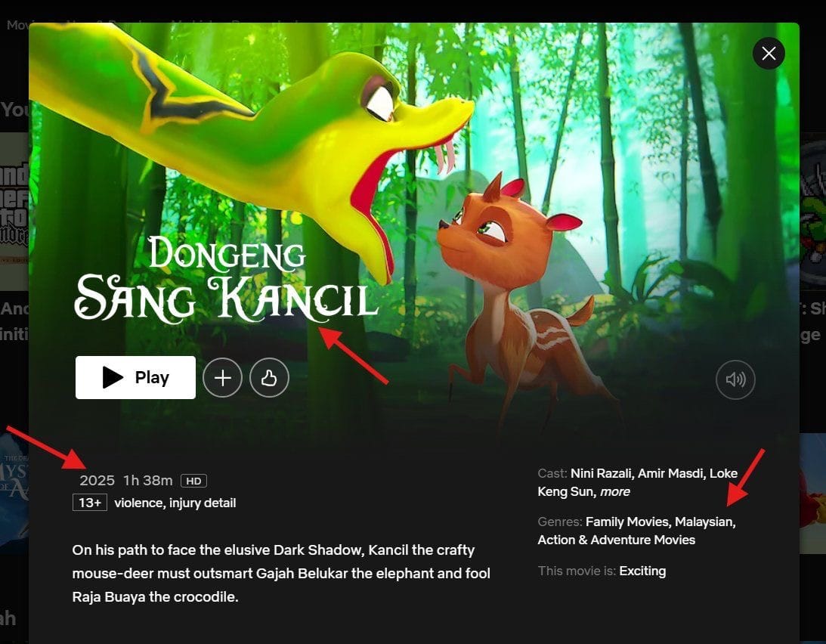
Task: Rate the movie with thumbs up
Action: pyautogui.click(x=269, y=378)
